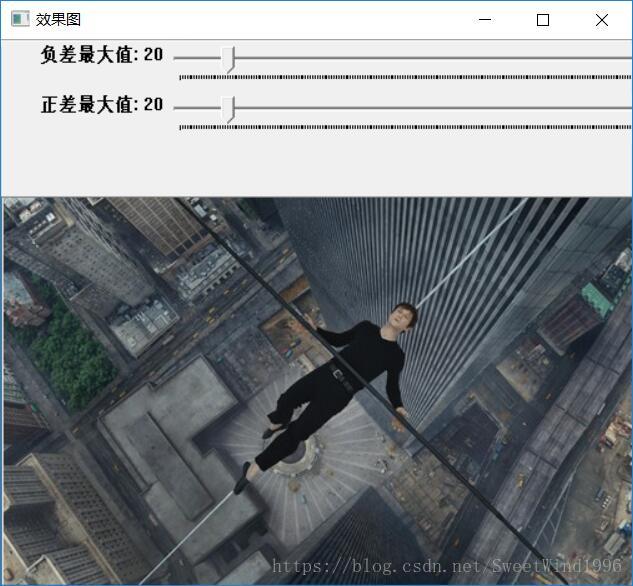The width and height of the screenshot is (633, 586).
Task: Maximize the 效果图 window
Action: (x=543, y=19)
